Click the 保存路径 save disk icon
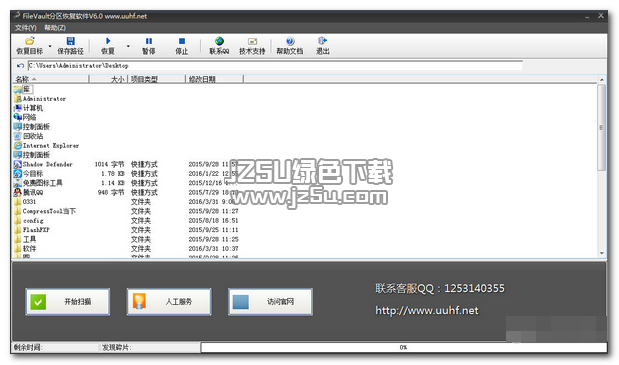Screen dimensions: 619x365 [x=71, y=41]
